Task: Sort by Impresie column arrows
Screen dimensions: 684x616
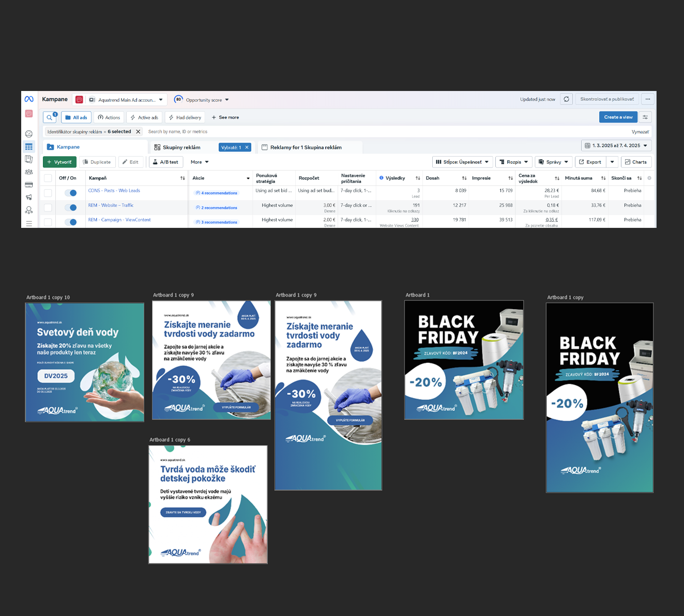Action: (x=510, y=178)
